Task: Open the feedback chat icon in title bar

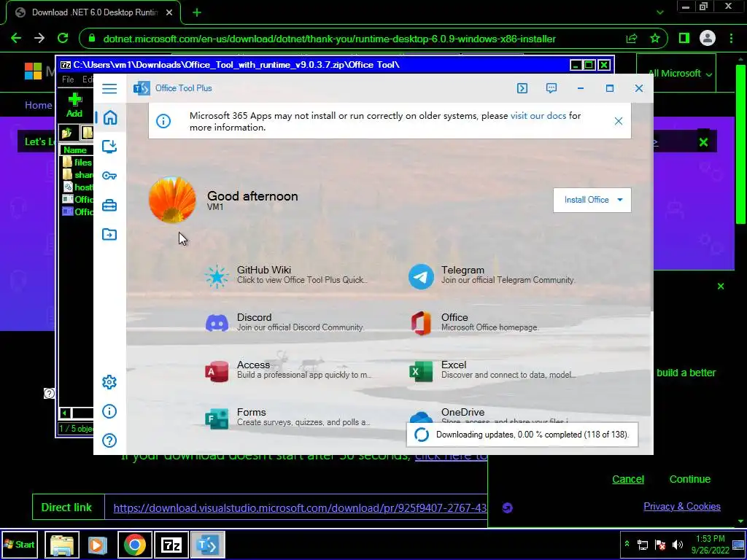Action: click(551, 88)
